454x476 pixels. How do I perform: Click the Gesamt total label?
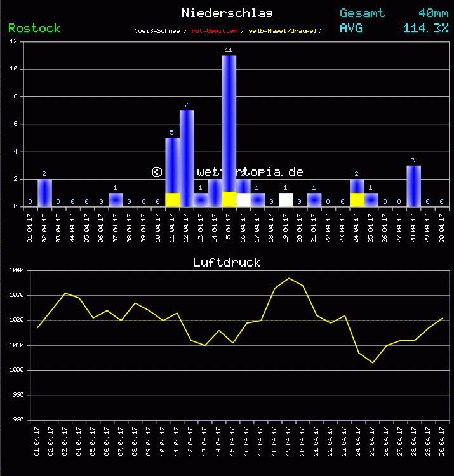click(x=361, y=13)
